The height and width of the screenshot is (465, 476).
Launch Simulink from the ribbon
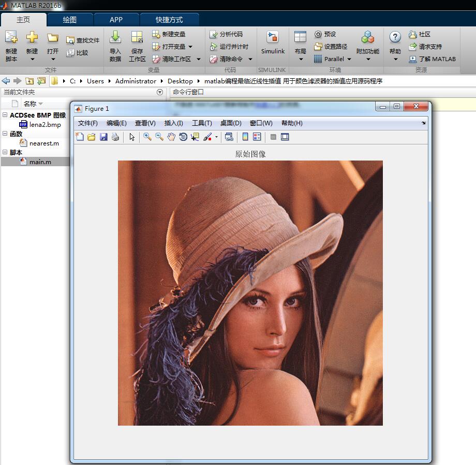click(273, 42)
